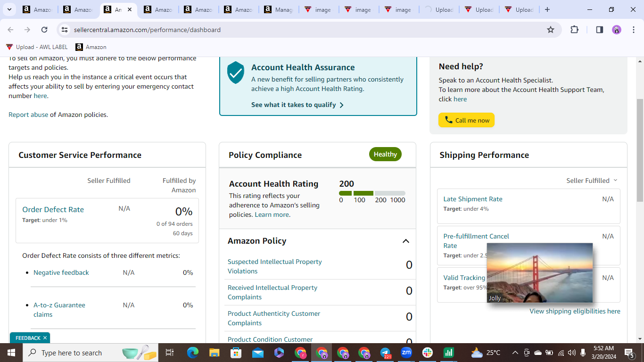Screen dimensions: 644x362
Task: Open the tab search dropdown arrow
Action: coord(9,9)
